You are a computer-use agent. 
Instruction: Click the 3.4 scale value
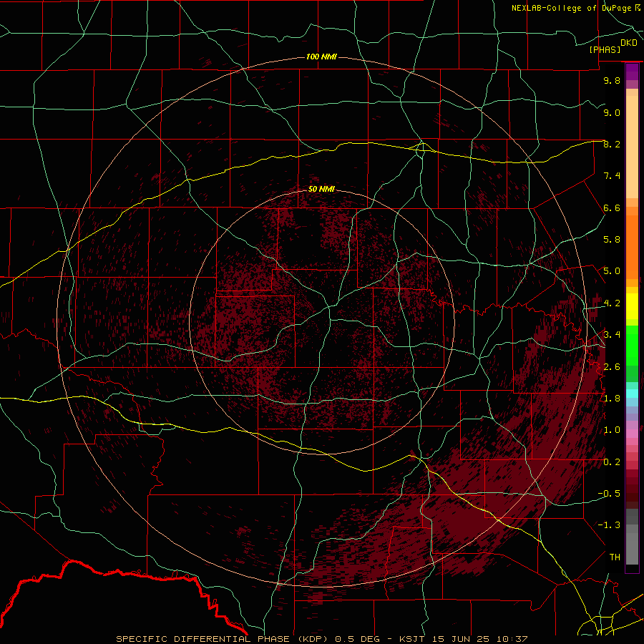(612, 335)
